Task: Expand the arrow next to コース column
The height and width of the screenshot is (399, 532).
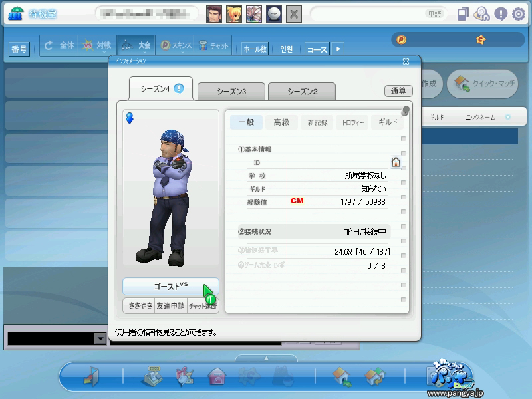Action: [x=338, y=49]
